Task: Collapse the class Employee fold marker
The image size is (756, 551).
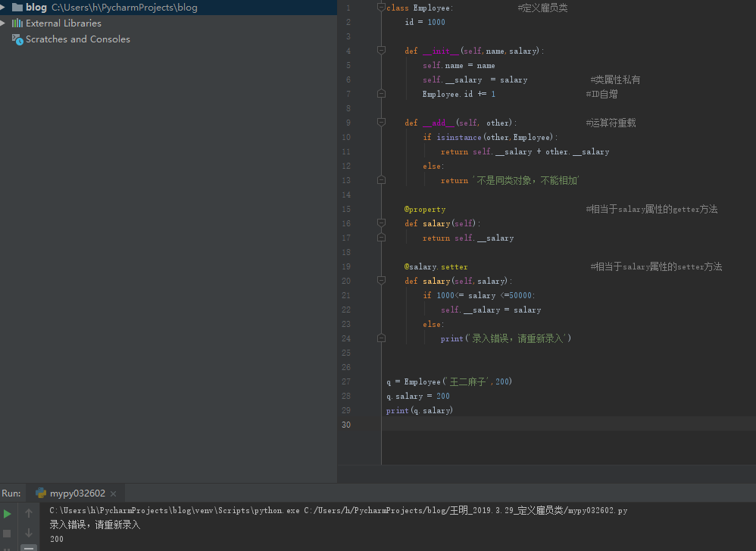Action: tap(381, 8)
